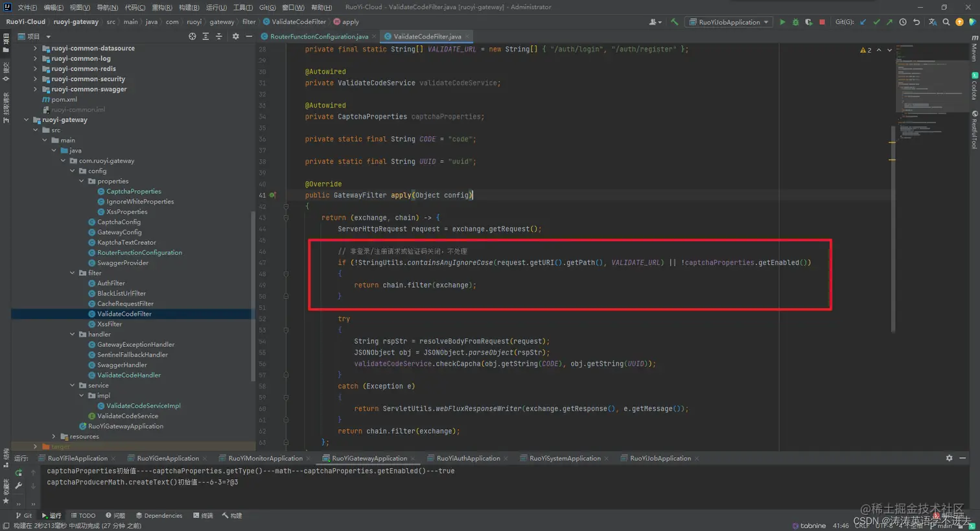Screen dimensions: 980x531
Task: Open the 文件(F) menu
Action: 27,7
